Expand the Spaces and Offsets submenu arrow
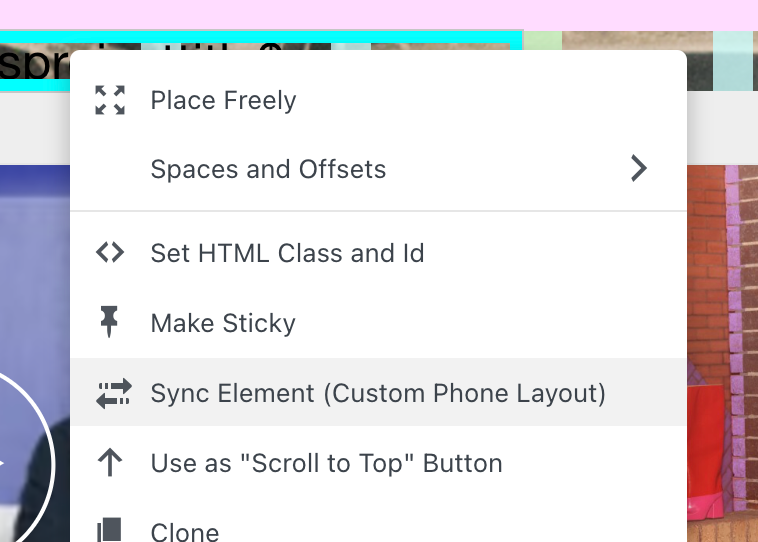Image resolution: width=758 pixels, height=542 pixels. 639,169
